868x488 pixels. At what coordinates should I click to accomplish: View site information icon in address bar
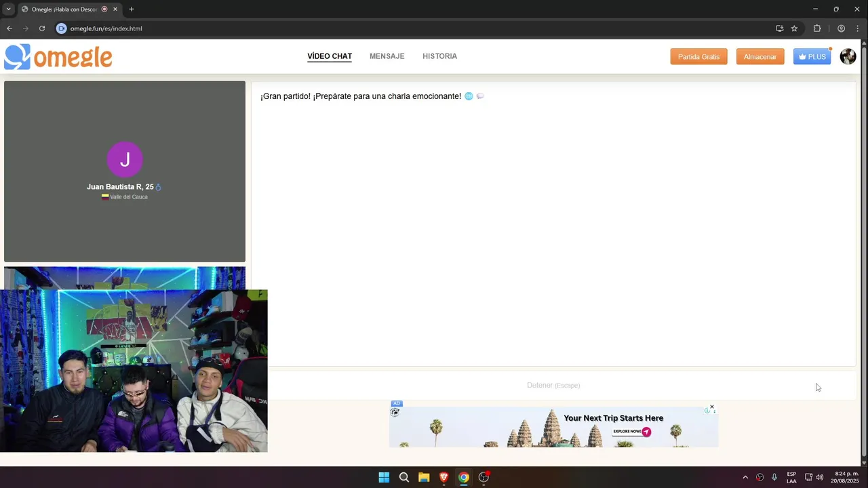coord(61,28)
